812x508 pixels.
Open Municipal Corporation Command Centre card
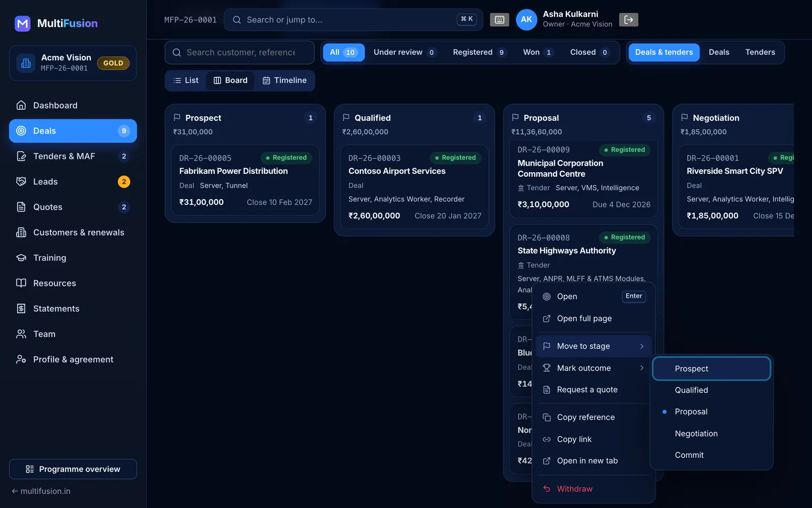584,179
